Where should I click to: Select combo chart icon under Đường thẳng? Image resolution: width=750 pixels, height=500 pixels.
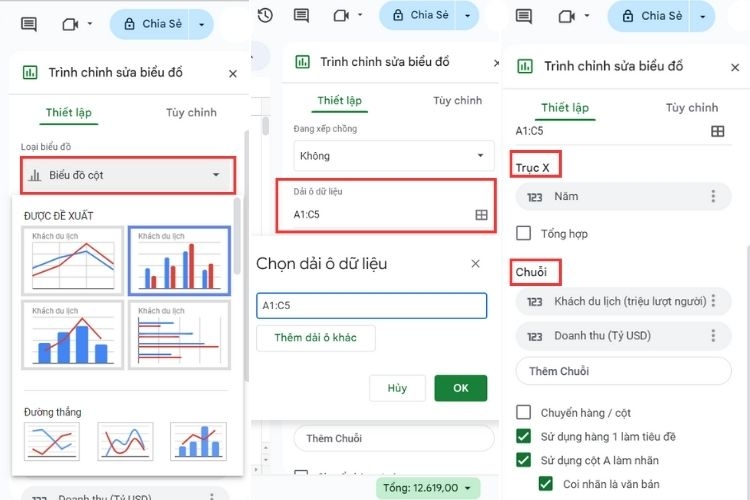point(199,441)
